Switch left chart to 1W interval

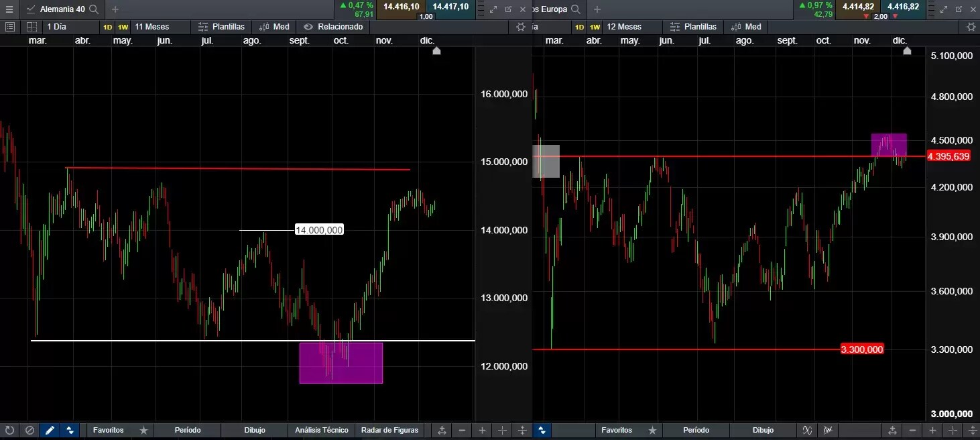click(x=123, y=27)
